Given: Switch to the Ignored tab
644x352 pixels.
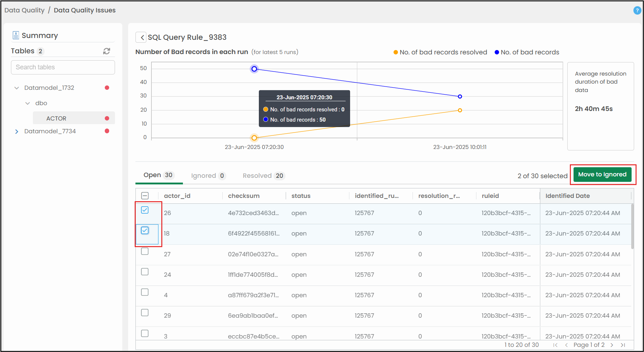Looking at the screenshot, I should click(x=208, y=176).
